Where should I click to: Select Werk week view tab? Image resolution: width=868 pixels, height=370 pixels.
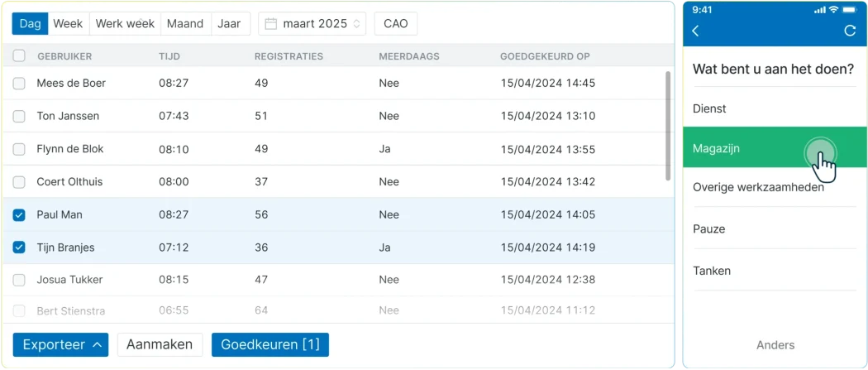coord(125,24)
